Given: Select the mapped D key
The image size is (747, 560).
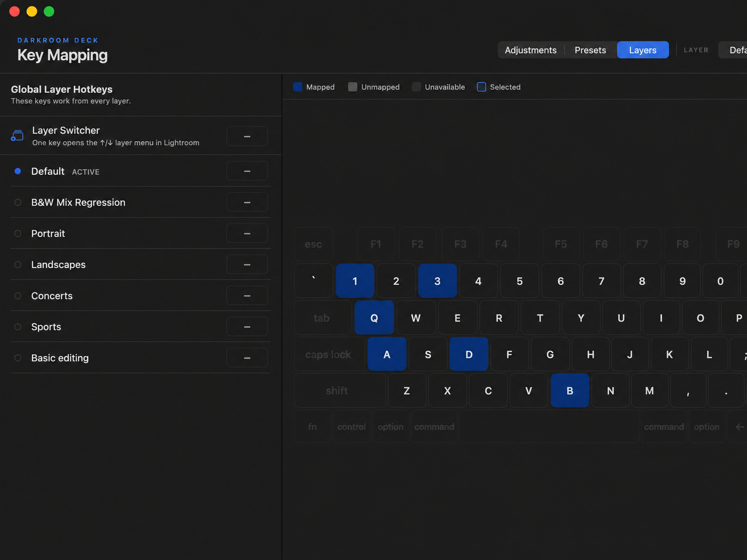Looking at the screenshot, I should (469, 354).
